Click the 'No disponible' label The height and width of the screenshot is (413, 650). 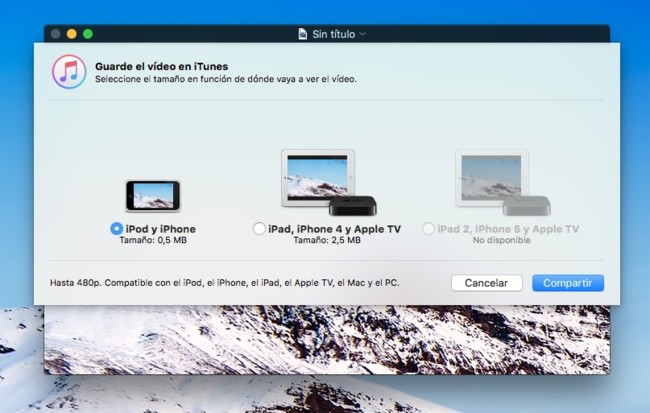(502, 240)
